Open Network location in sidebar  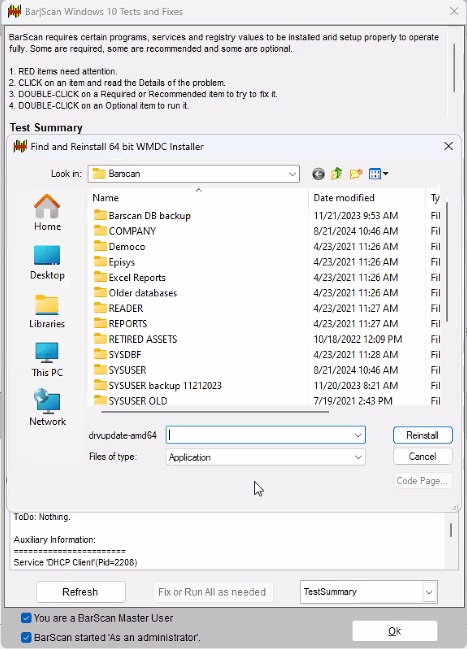tap(47, 408)
